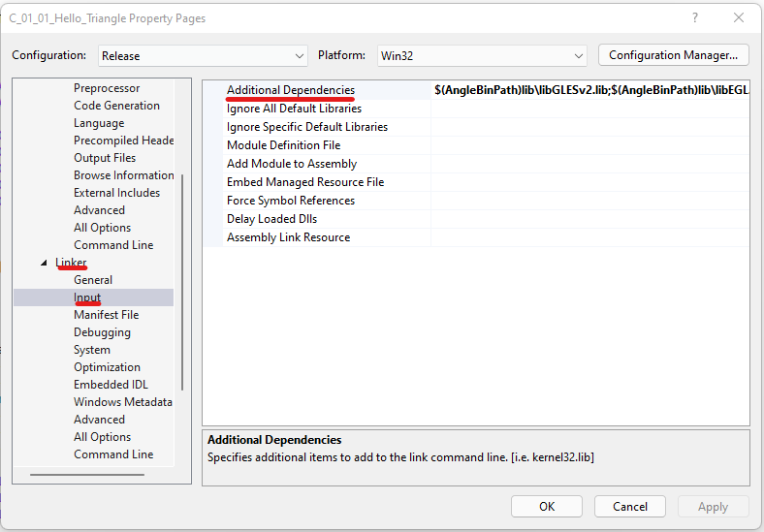Click the tree vertical scrollbar thumb
The image size is (764, 532).
[182, 282]
